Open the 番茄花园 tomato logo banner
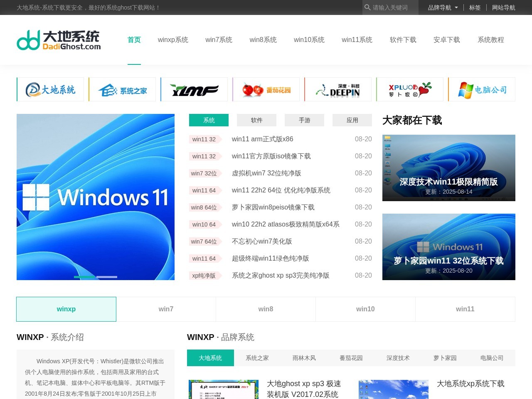Image resolution: width=532 pixels, height=399 pixels. pyautogui.click(x=266, y=89)
